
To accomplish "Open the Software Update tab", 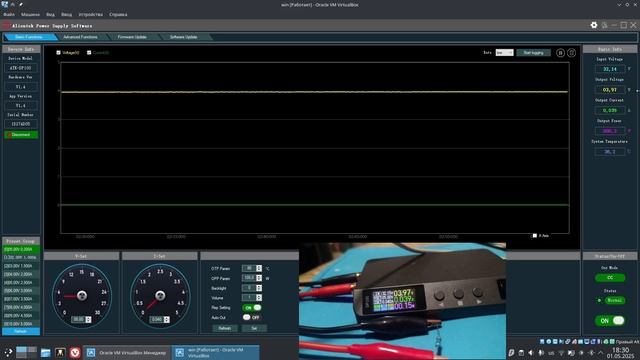I will tap(184, 37).
